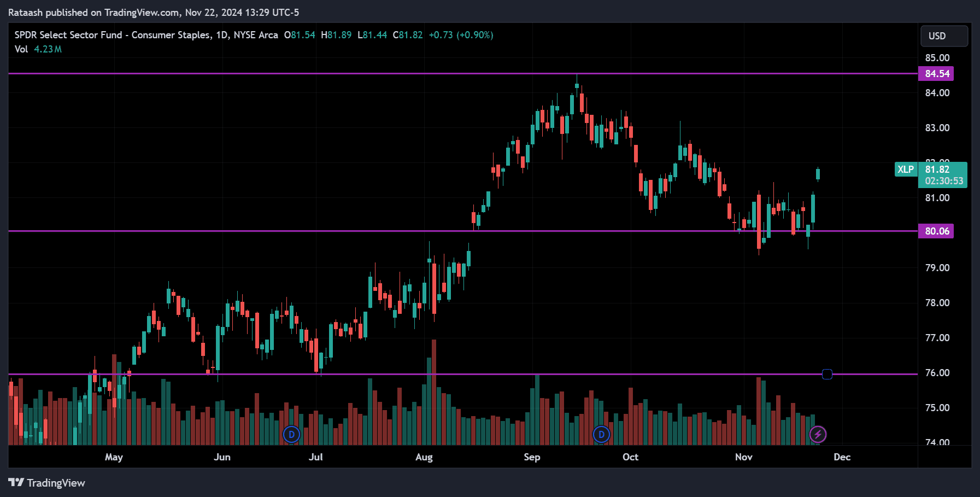Click the Jul label on time axis

316,457
